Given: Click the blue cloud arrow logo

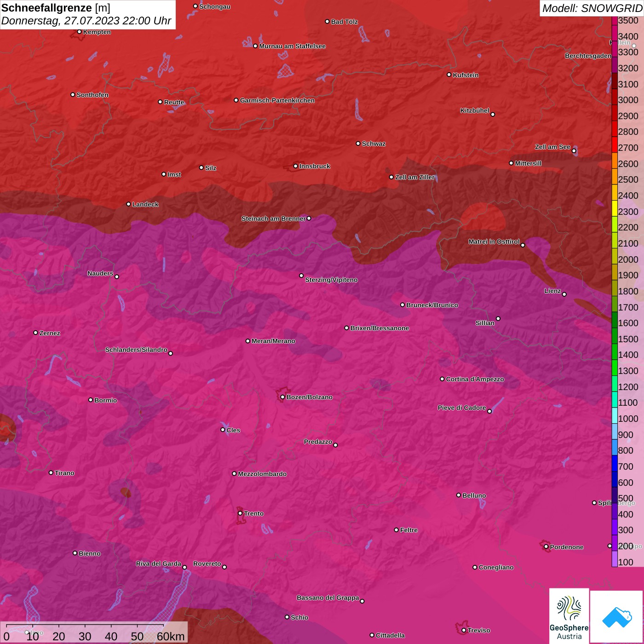Looking at the screenshot, I should [617, 616].
